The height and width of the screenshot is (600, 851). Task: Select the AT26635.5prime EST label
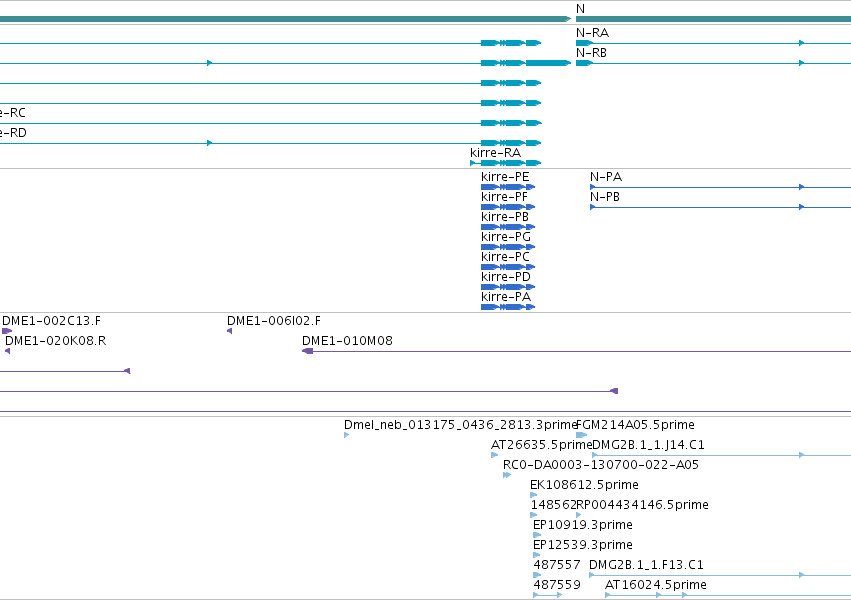click(541, 445)
